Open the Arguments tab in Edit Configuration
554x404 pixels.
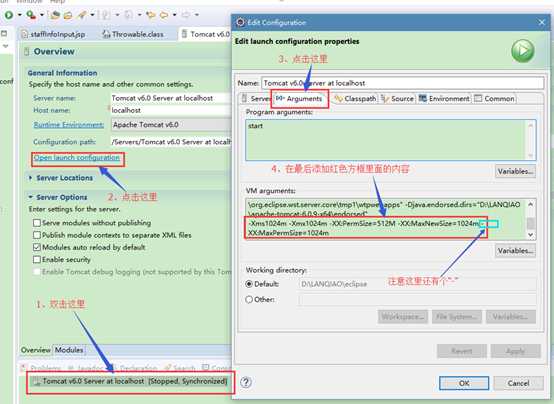(300, 99)
